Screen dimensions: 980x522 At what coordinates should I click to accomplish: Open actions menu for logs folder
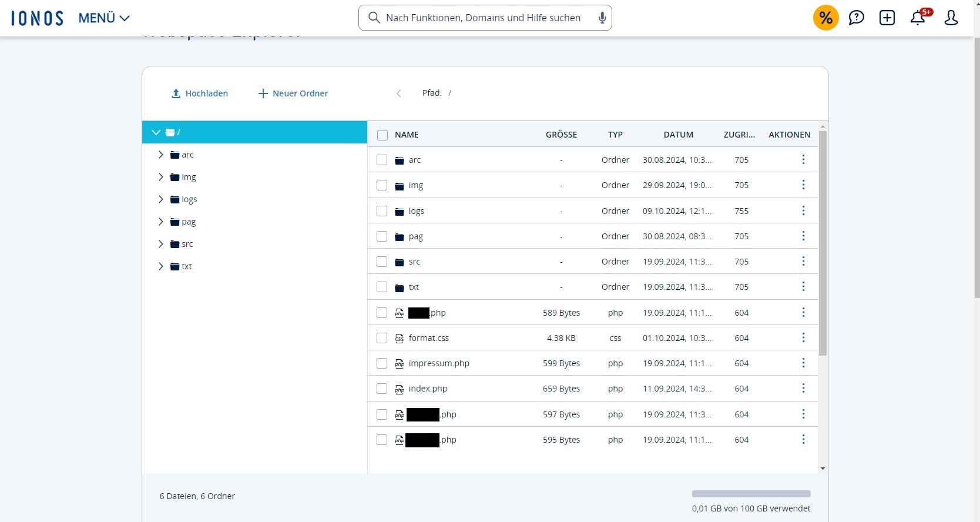coord(803,210)
